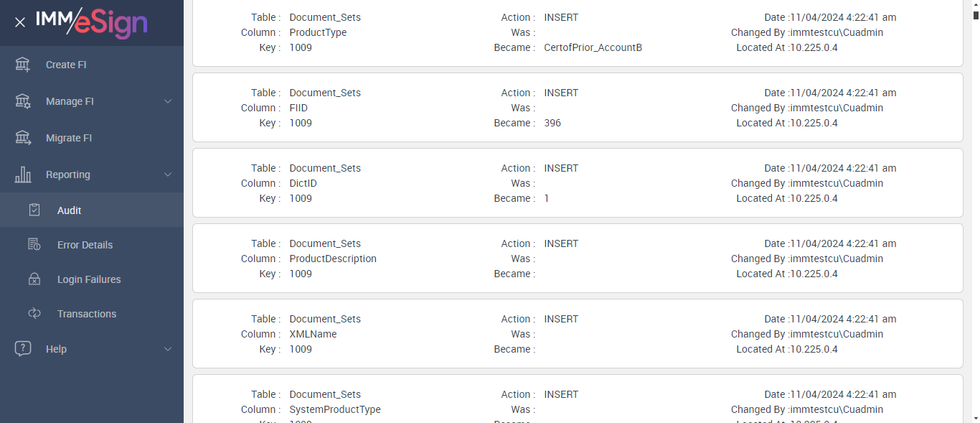
Task: Click the page vertical scrollbar
Action: 974,215
